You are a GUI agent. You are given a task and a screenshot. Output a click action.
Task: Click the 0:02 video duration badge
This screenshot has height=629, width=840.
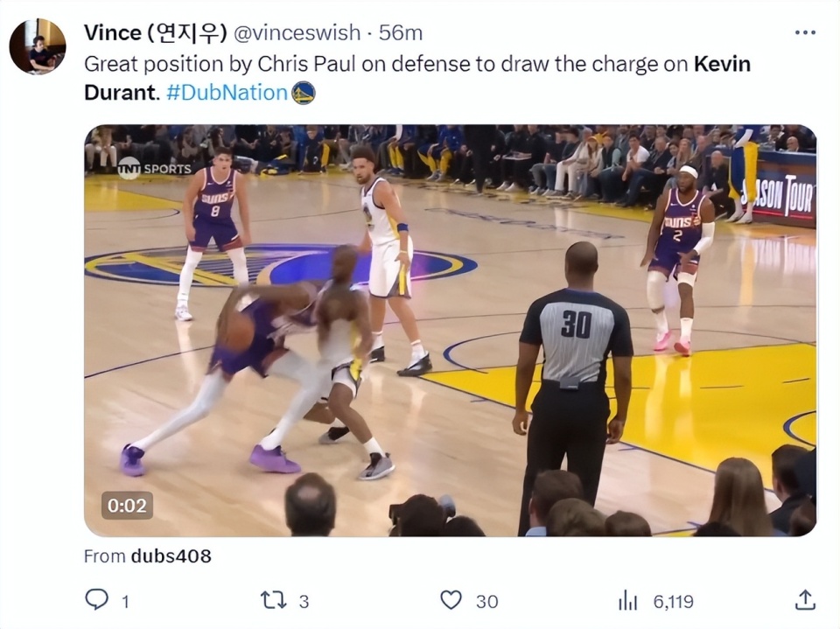click(127, 506)
